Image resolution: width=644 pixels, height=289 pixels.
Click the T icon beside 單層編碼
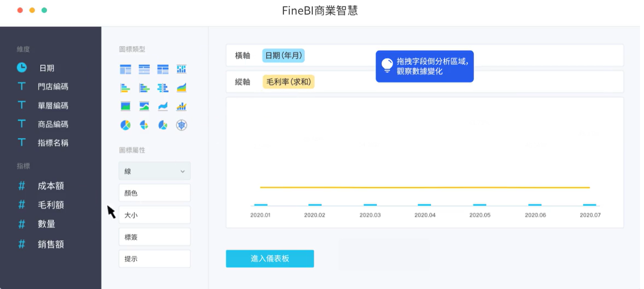(x=21, y=105)
